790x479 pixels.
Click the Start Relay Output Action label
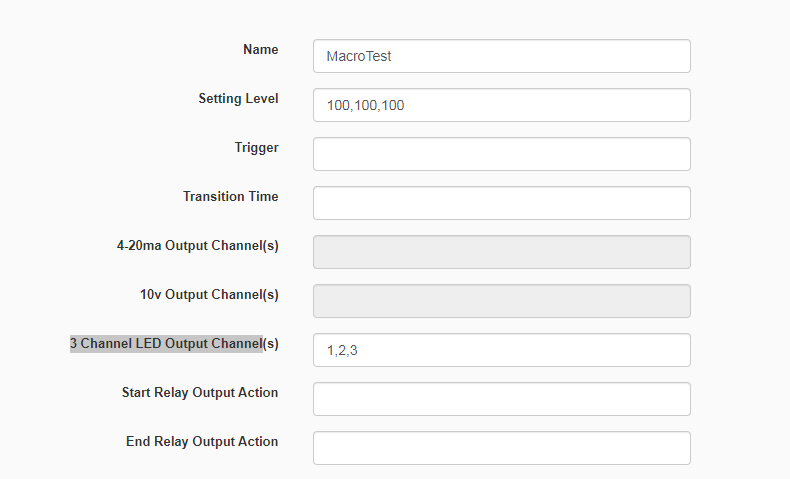coord(200,392)
